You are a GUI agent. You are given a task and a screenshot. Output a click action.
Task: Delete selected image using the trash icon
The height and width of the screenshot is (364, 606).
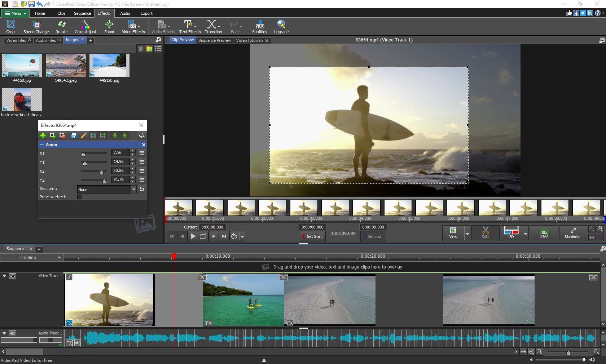tap(141, 49)
